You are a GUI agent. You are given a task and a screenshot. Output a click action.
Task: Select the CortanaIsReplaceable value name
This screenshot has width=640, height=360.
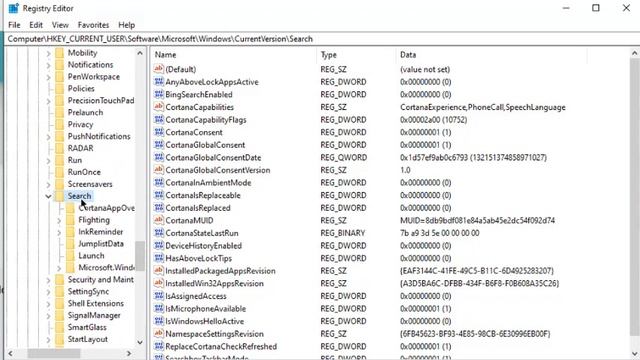203,195
